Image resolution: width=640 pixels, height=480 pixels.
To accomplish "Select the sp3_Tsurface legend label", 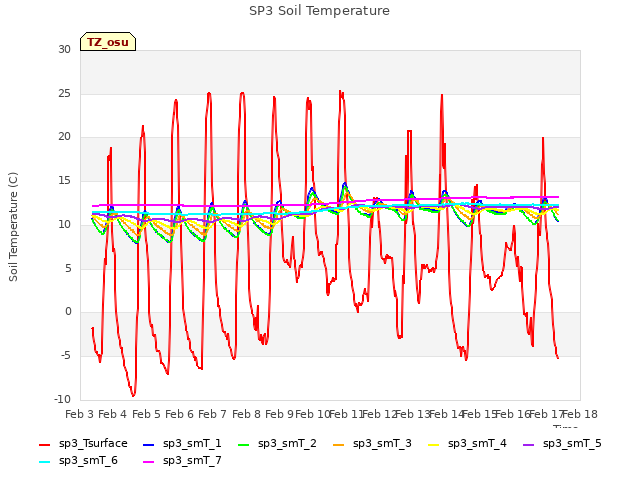I will [x=93, y=444].
